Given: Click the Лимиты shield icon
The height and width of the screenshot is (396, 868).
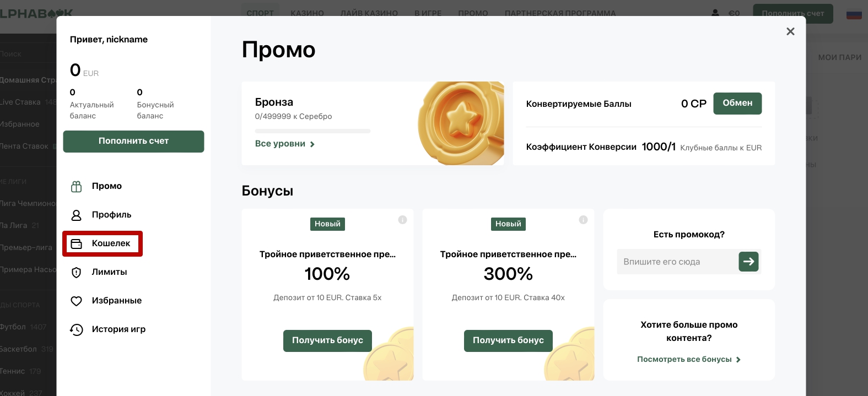Looking at the screenshot, I should point(77,273).
